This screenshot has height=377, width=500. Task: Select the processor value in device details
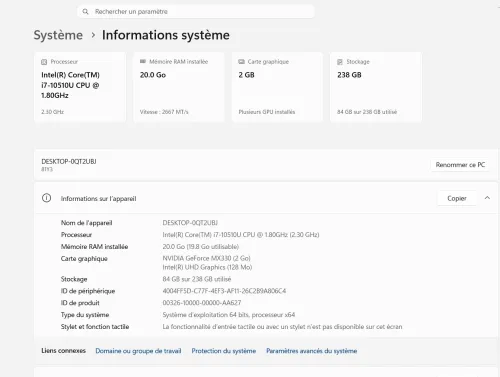[x=241, y=235]
